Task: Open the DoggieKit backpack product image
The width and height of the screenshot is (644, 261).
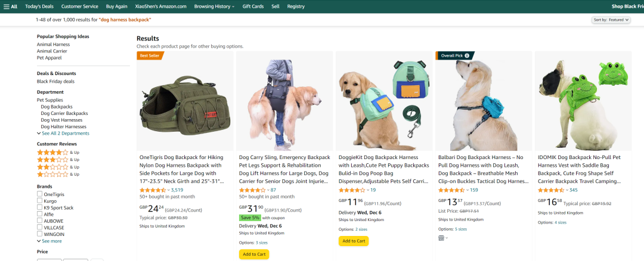Action: tap(384, 100)
